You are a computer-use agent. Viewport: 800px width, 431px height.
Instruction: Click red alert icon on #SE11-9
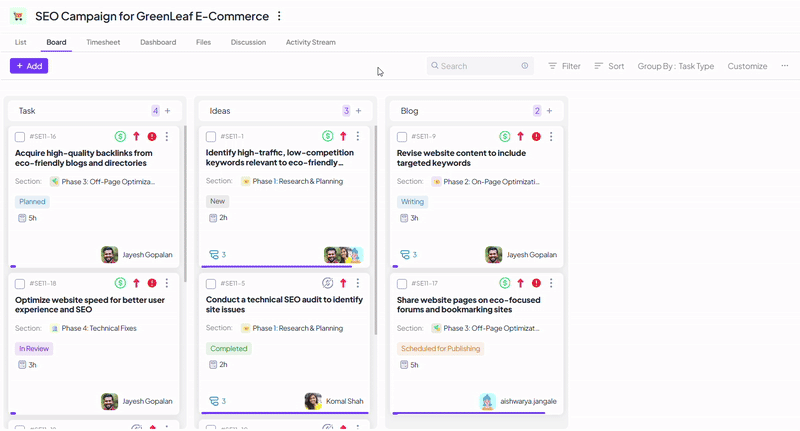[536, 136]
